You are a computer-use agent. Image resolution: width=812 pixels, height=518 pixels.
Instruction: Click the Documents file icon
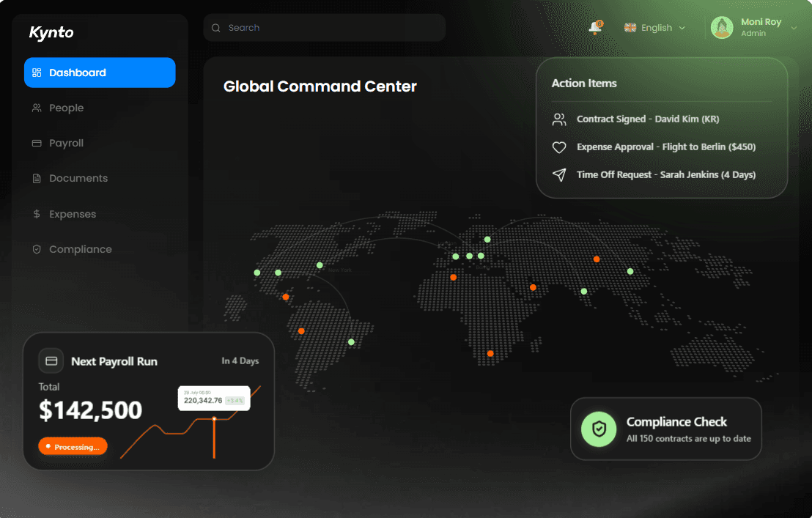[x=37, y=178]
